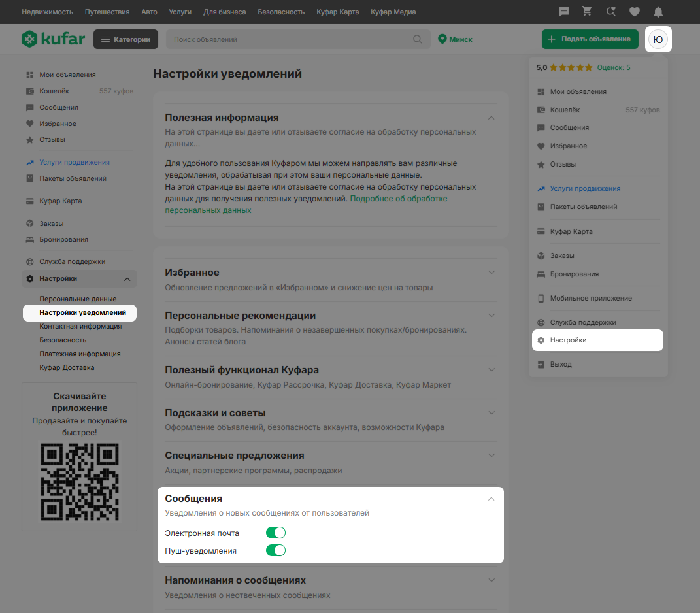
Task: Open Отзывы in profile dropdown
Action: click(x=563, y=164)
